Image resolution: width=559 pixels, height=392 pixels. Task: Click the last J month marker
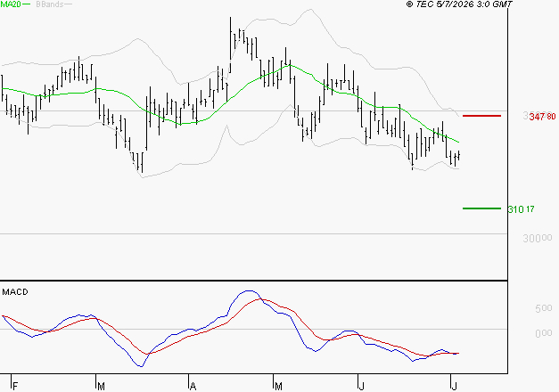(x=454, y=387)
